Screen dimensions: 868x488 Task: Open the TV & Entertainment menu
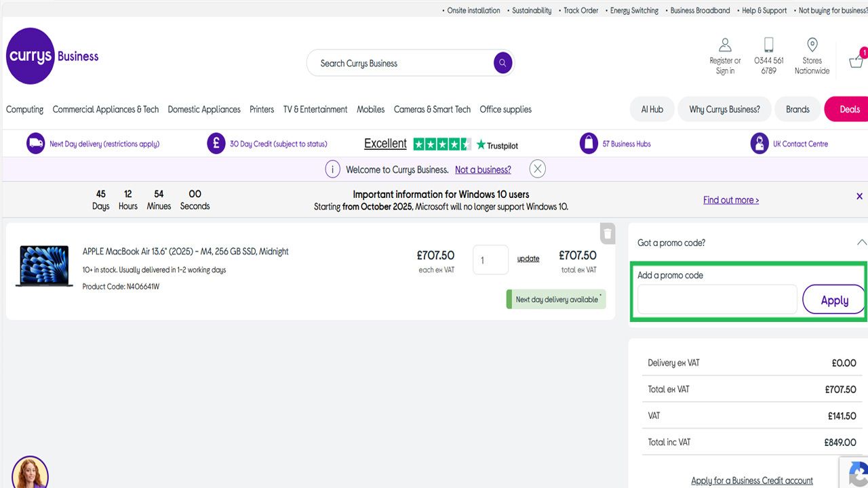point(315,109)
